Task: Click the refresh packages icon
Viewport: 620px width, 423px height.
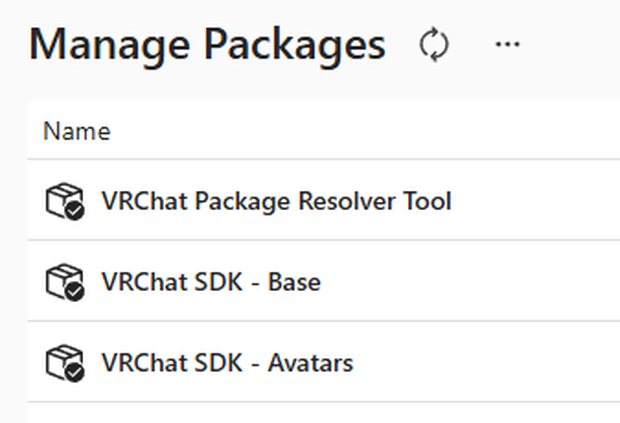Action: point(434,44)
